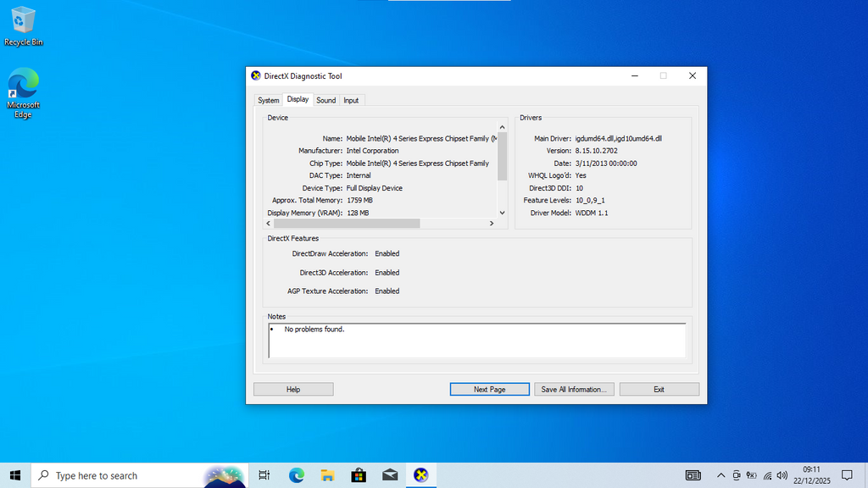Expand the hidden icons chevron in the tray
The height and width of the screenshot is (488, 868).
(721, 475)
